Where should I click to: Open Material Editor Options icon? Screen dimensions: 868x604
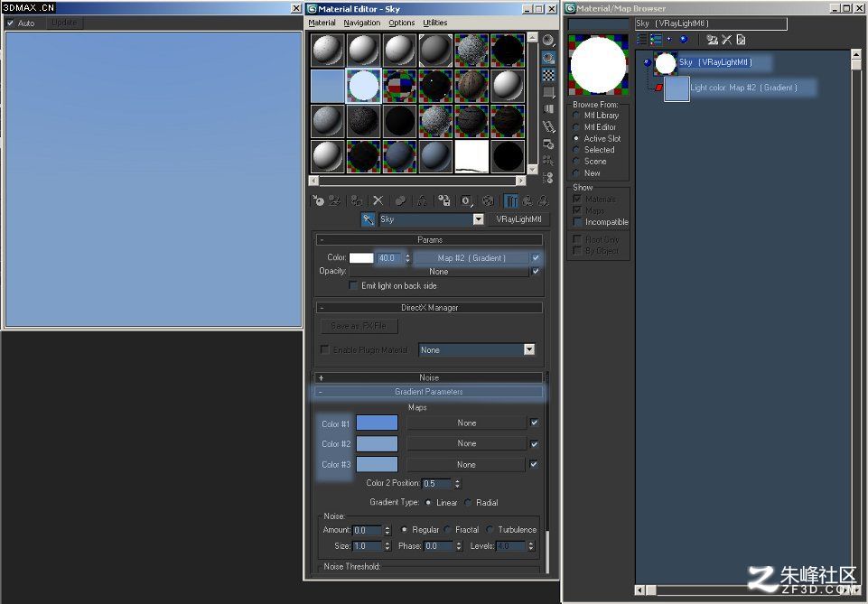click(548, 144)
